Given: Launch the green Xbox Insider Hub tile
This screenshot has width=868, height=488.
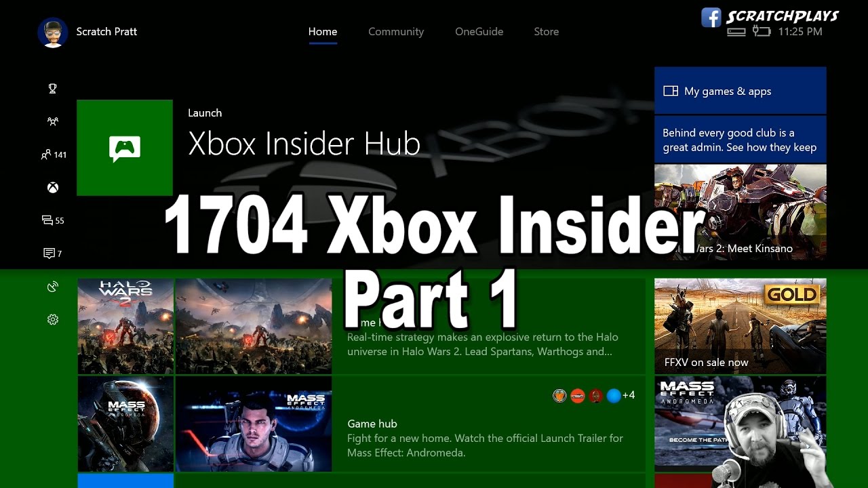Looking at the screenshot, I should 125,148.
